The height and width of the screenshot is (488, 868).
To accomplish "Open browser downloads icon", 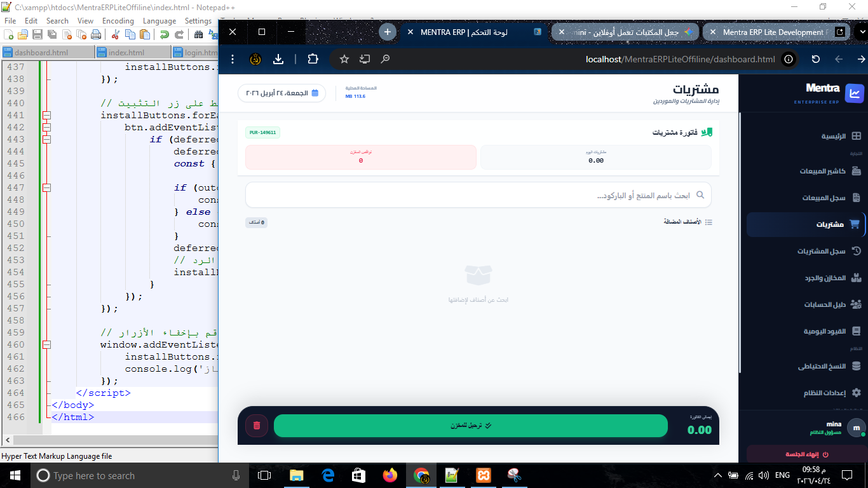I will tap(278, 59).
